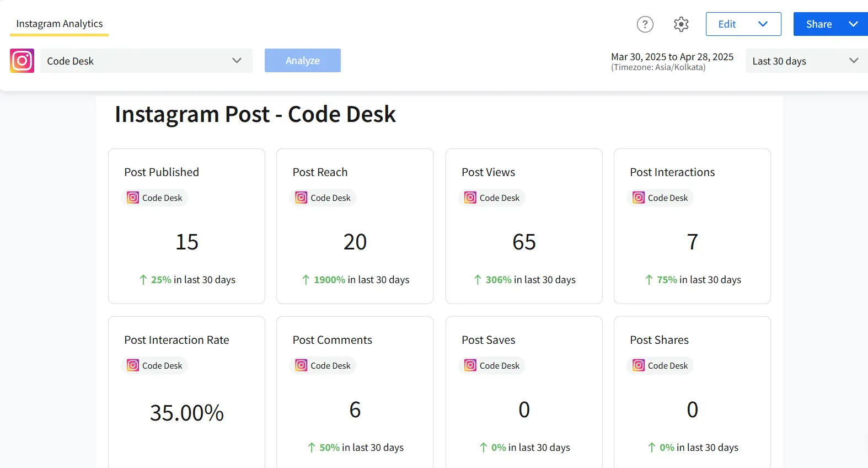868x468 pixels.
Task: Click the up arrow in Post Shares trend
Action: tap(652, 448)
